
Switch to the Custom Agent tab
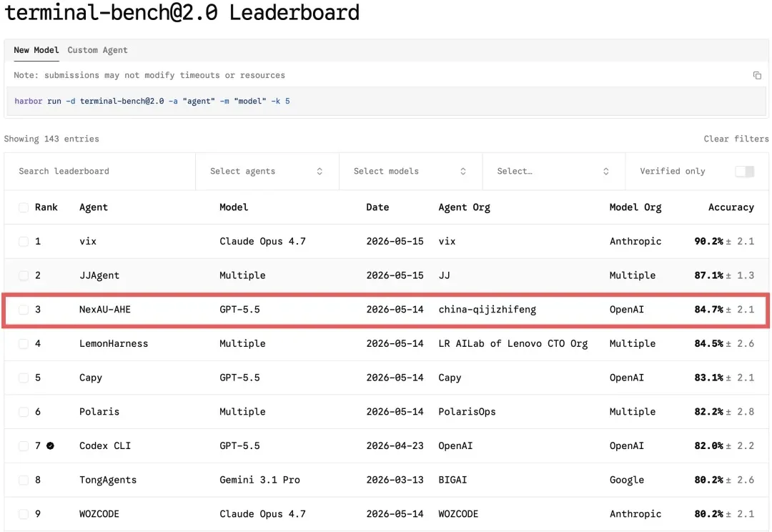97,50
